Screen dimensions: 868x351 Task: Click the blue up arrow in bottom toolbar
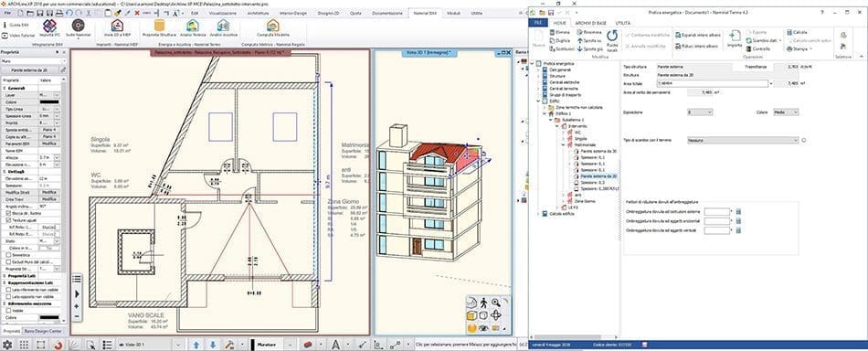[x=196, y=345]
